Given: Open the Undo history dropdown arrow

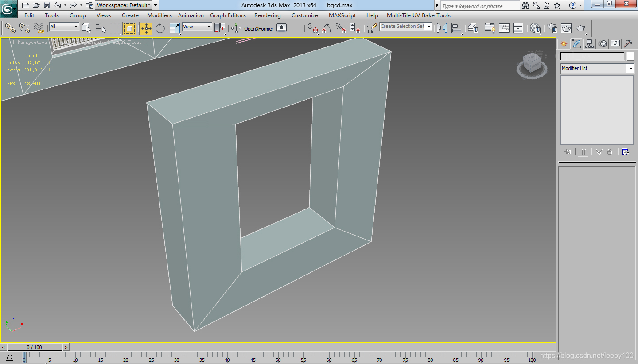Looking at the screenshot, I should pyautogui.click(x=65, y=5).
